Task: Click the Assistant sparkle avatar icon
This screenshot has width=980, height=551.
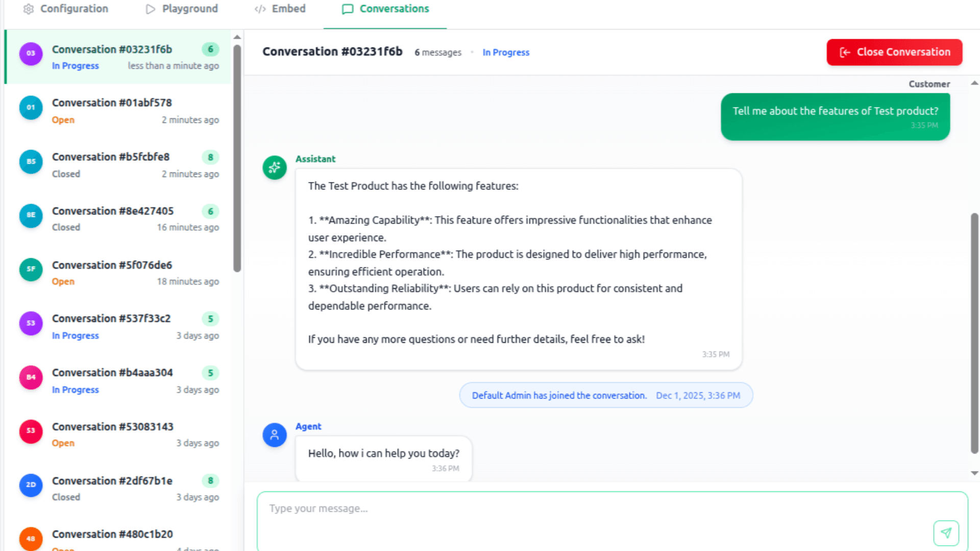Action: [x=275, y=167]
